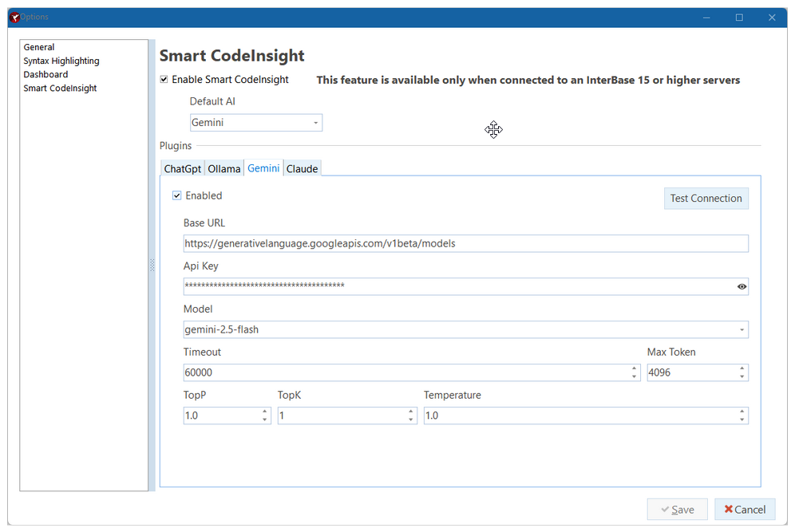
Task: Decrease Max Token with down arrow
Action: [x=742, y=377]
